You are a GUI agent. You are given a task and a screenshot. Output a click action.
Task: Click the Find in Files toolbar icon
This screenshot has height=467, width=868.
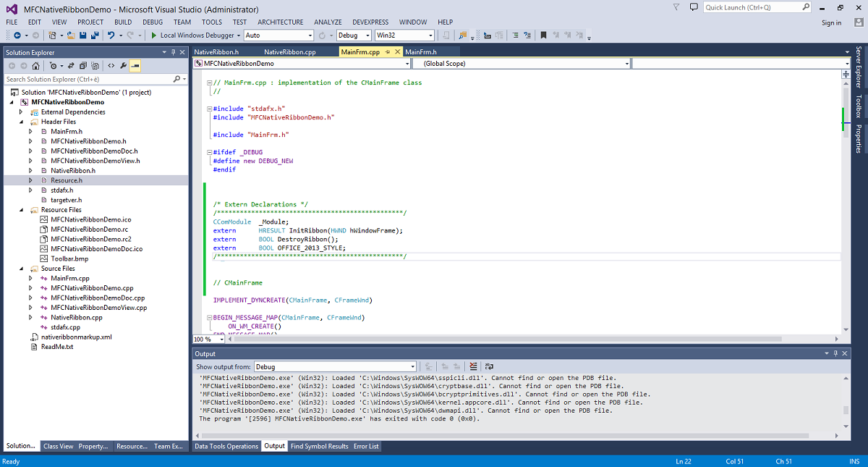point(462,35)
